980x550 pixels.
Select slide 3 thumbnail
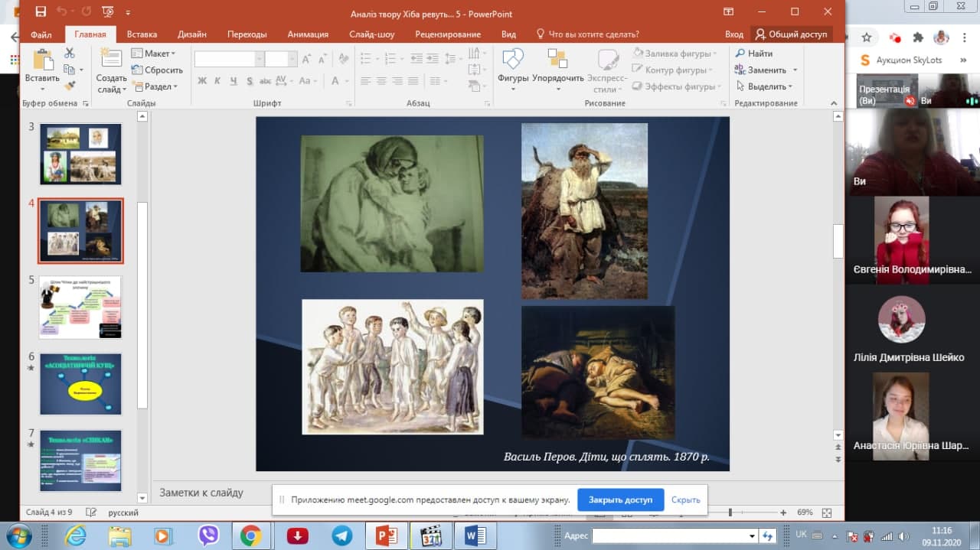(80, 154)
